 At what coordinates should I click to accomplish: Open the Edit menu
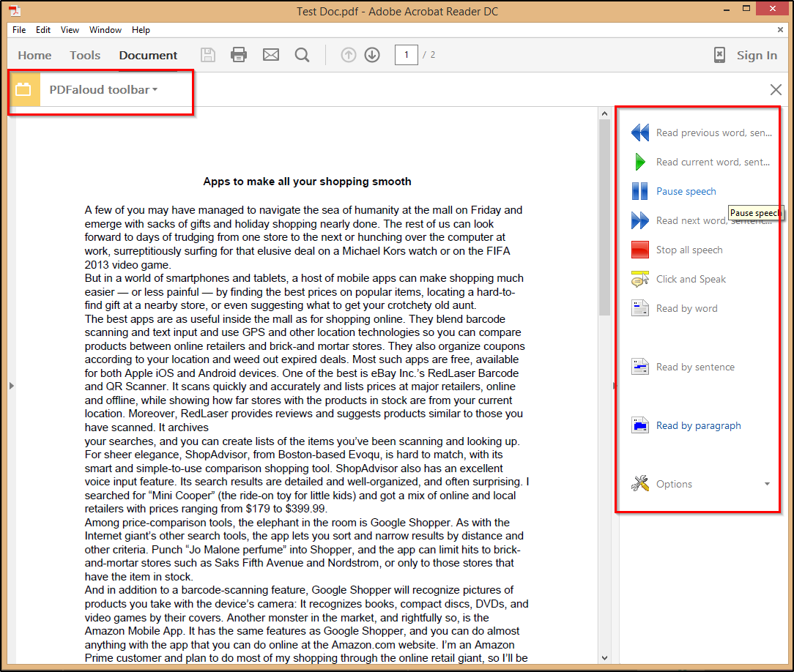pyautogui.click(x=43, y=30)
